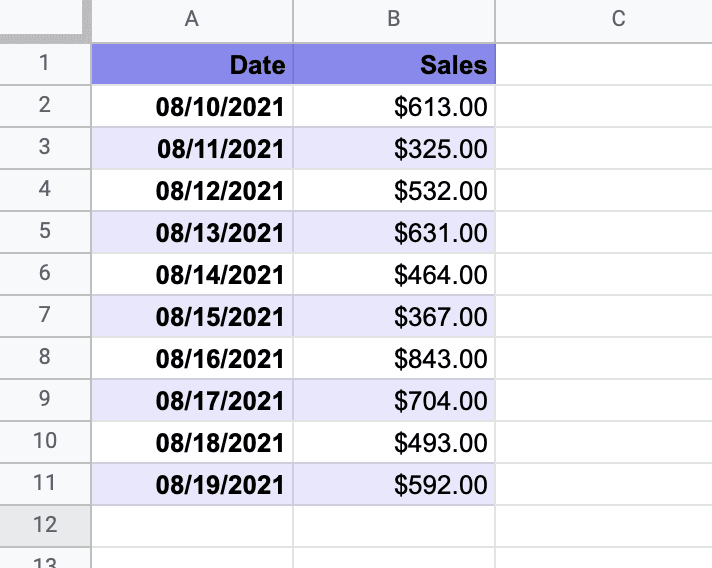Select cell with 08/19/2021
Screen dimensions: 712x568
(x=193, y=484)
